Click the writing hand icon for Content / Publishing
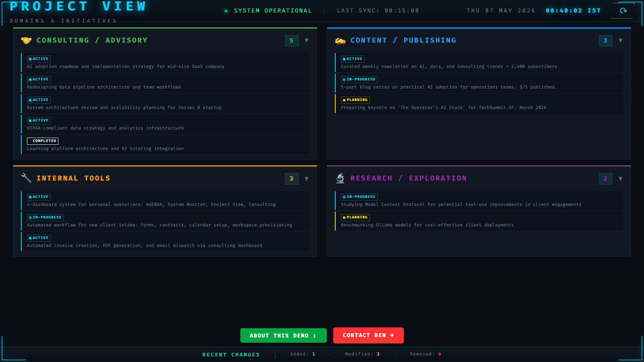This screenshot has height=362, width=644. coord(340,40)
